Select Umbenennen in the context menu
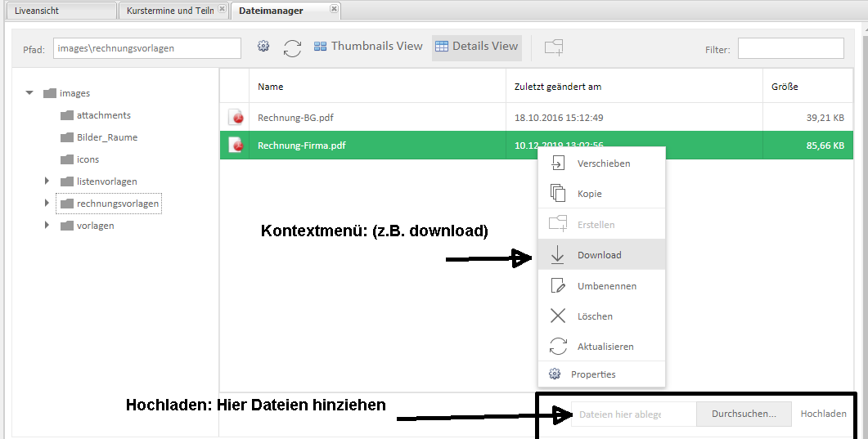Screen dimensions: 868x439 click(x=606, y=286)
